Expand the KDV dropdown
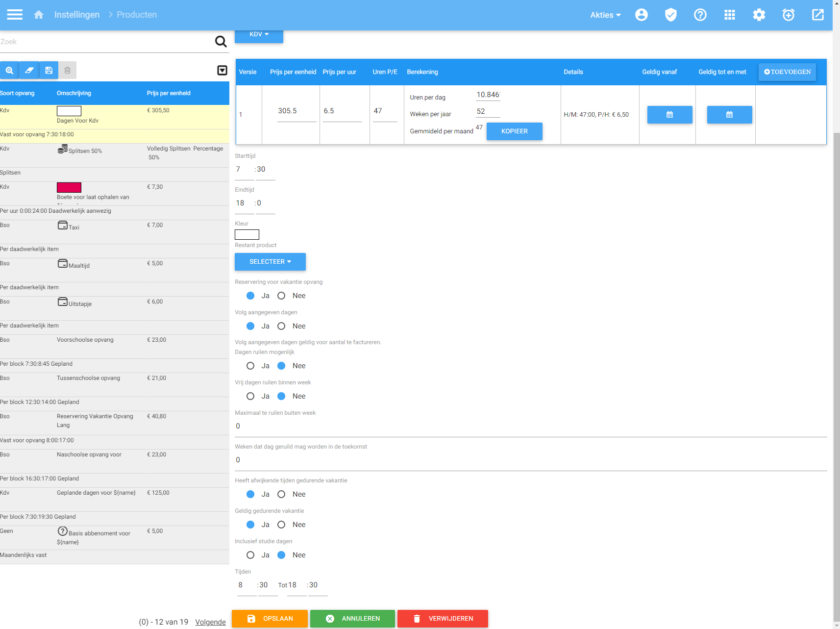The image size is (840, 629). (259, 34)
